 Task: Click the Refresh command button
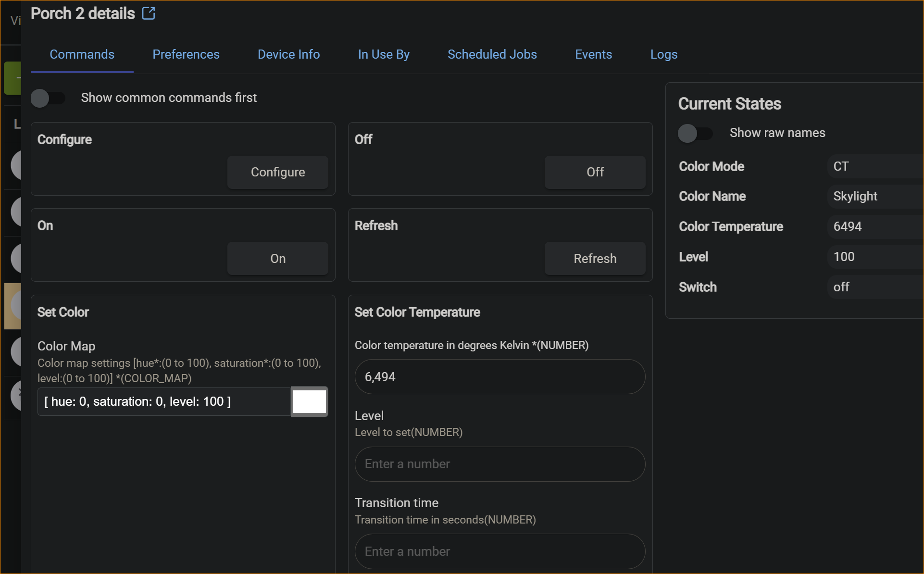tap(595, 259)
